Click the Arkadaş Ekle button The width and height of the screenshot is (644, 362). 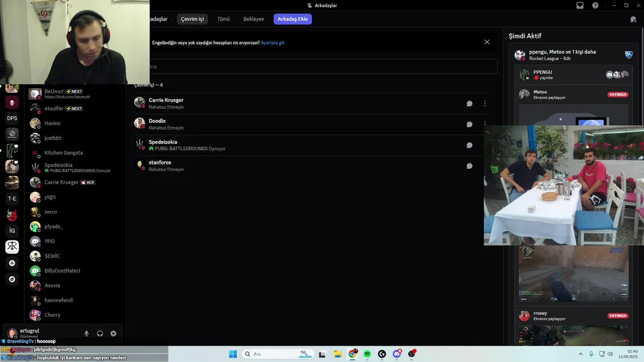tap(293, 19)
